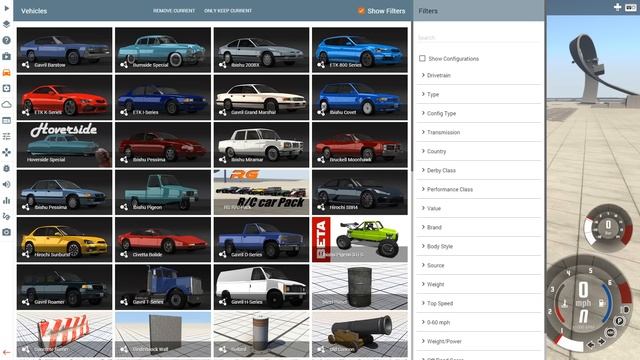Image resolution: width=640 pixels, height=360 pixels.
Task: Select the Gavril H-Series van thumbnail
Action: tap(261, 287)
